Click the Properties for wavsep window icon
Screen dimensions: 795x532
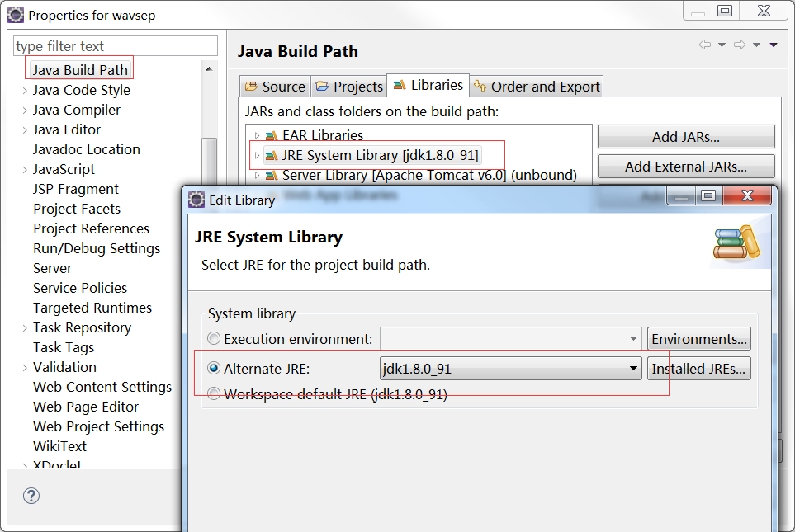15,15
